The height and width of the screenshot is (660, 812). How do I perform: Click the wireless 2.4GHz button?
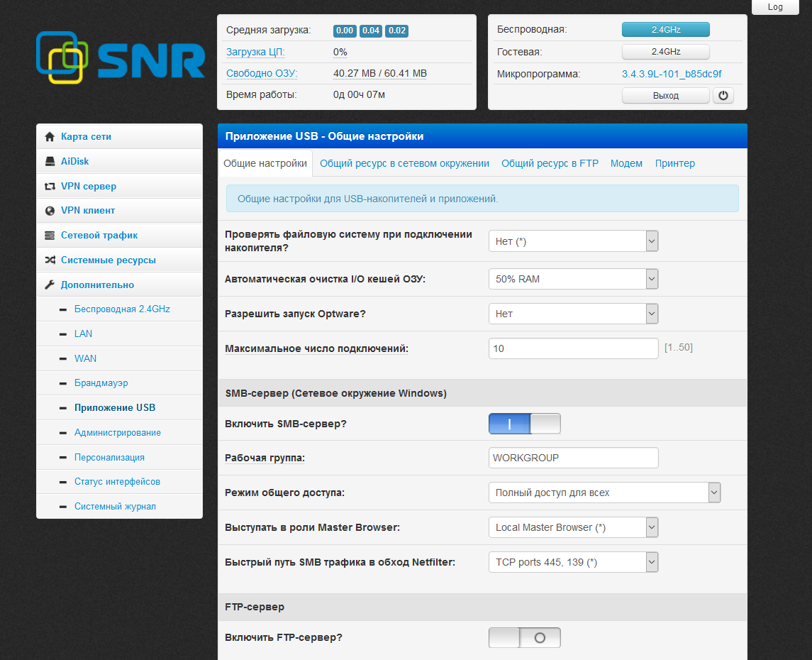[665, 30]
